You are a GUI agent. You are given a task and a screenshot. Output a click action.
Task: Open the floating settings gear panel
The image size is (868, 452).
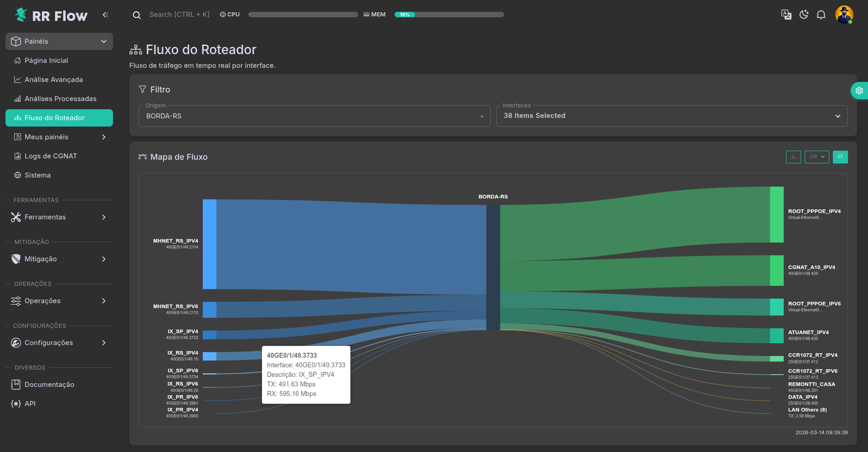coord(859,91)
